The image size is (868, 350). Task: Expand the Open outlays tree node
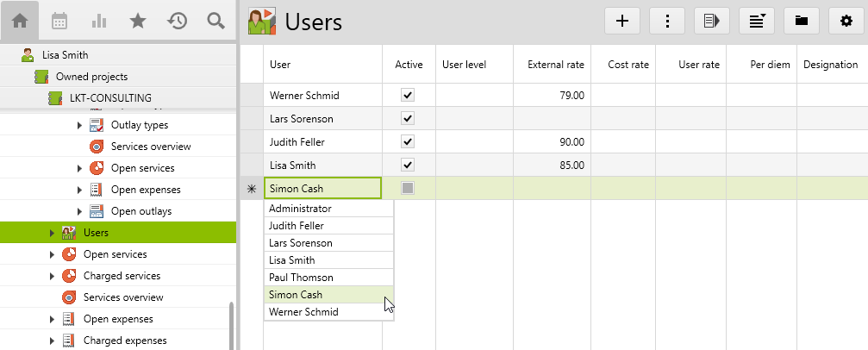click(x=79, y=212)
